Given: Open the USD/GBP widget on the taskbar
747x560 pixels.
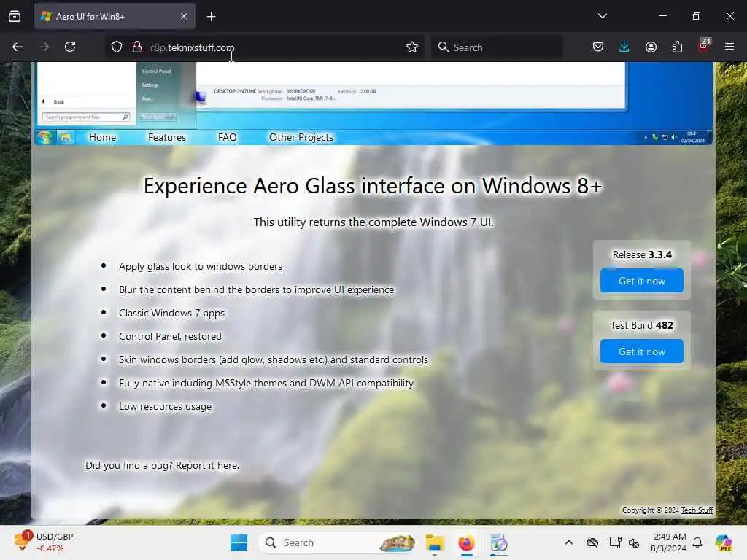Looking at the screenshot, I should 44,542.
